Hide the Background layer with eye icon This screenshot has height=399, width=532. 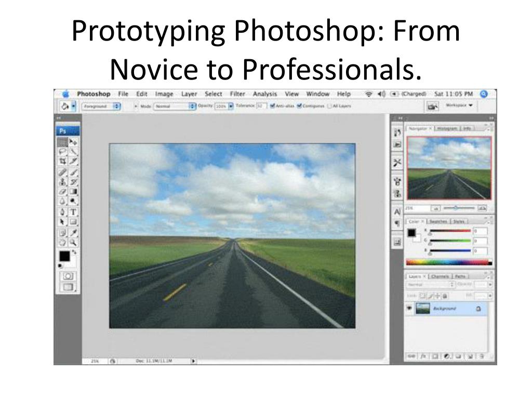pyautogui.click(x=409, y=308)
